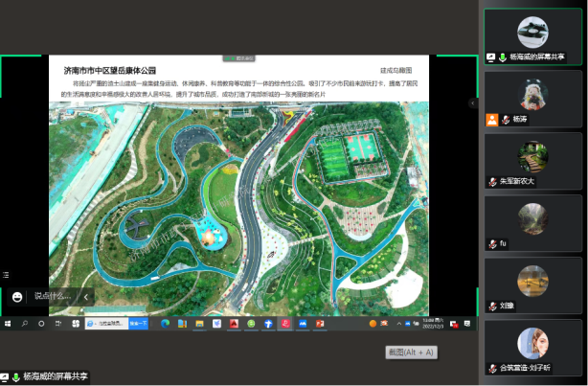Click muted microphone icon beside 朱玺新农大

(x=492, y=181)
